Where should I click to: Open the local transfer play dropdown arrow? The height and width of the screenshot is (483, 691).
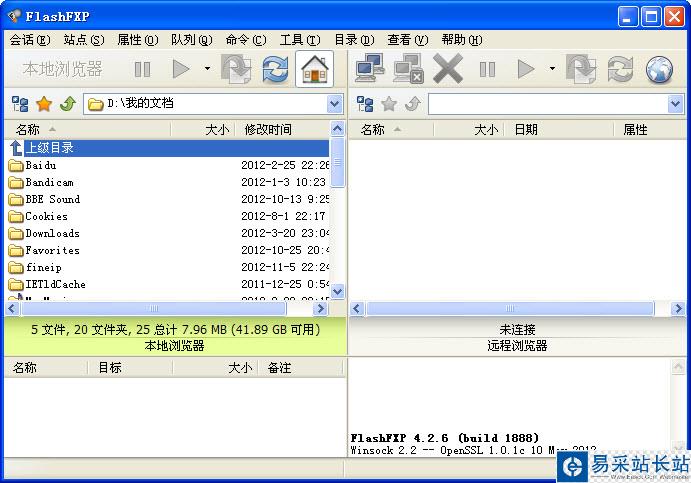tap(207, 69)
